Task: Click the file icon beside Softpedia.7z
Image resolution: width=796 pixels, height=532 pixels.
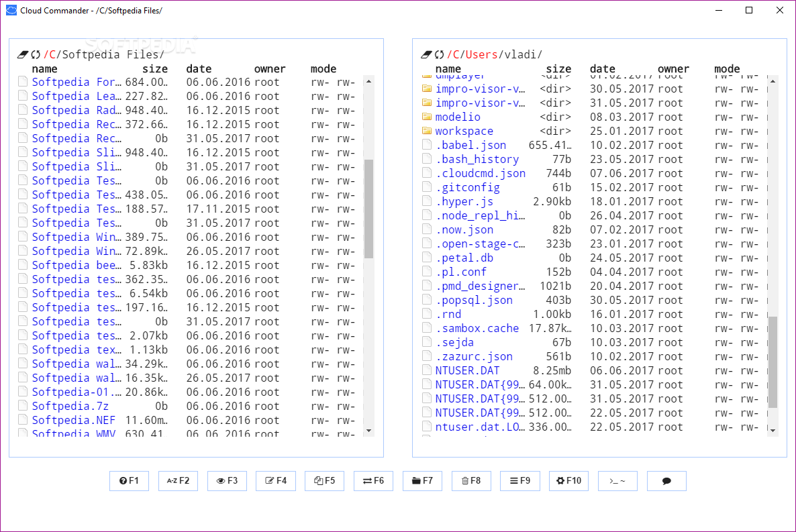Action: [x=23, y=406]
